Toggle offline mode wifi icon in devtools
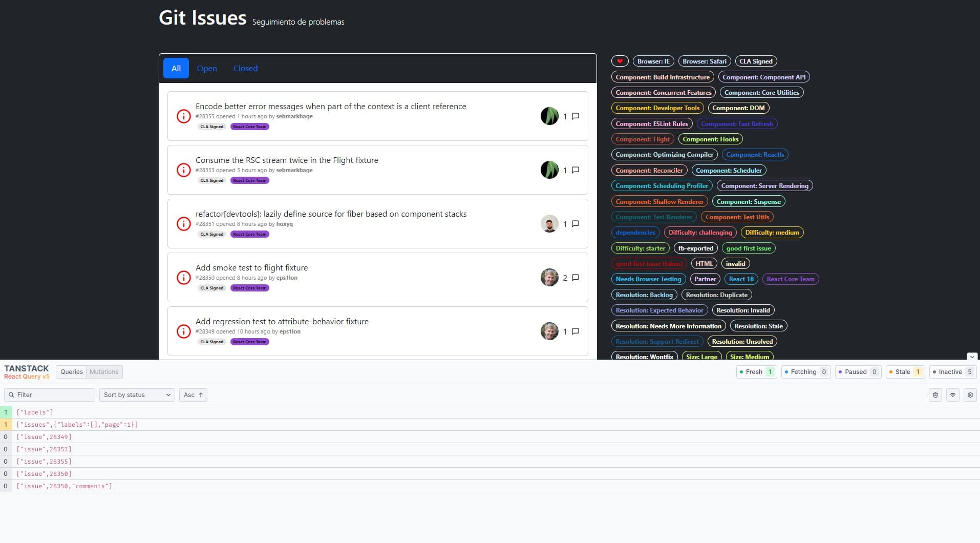The height and width of the screenshot is (543, 980). click(953, 395)
